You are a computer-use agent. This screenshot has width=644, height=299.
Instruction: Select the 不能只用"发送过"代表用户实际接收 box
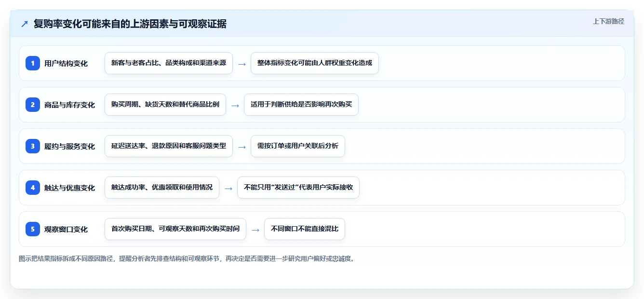coord(298,188)
